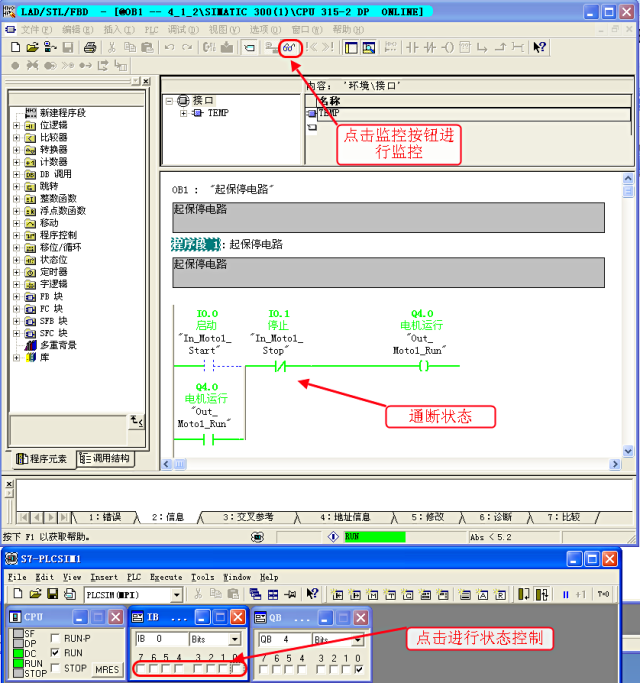Screen dimensions: 640x683
Task: Click the tile windows icon in PLCSIM
Action: [273, 594]
